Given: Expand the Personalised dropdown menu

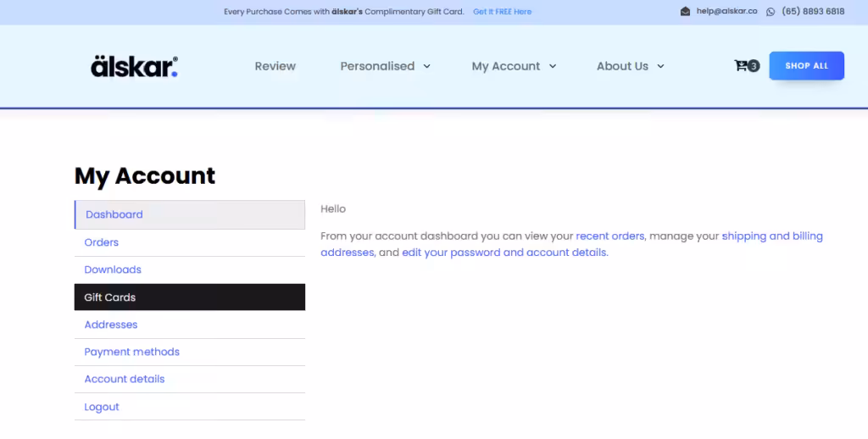Looking at the screenshot, I should click(x=386, y=66).
